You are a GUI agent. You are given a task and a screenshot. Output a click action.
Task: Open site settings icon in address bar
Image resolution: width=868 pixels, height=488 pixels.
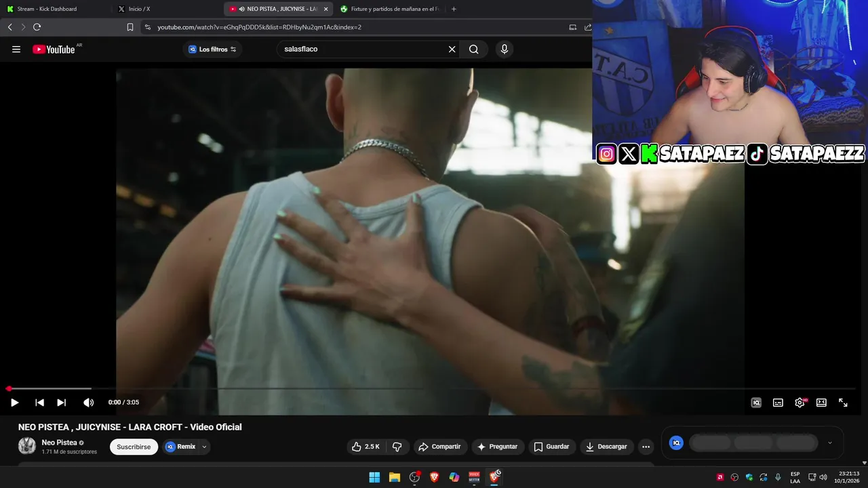tap(148, 27)
